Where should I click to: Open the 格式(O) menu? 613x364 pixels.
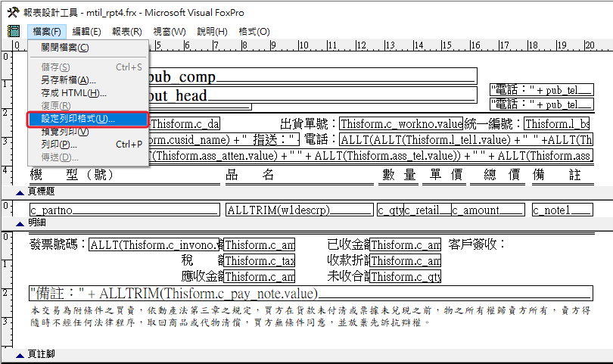point(254,32)
